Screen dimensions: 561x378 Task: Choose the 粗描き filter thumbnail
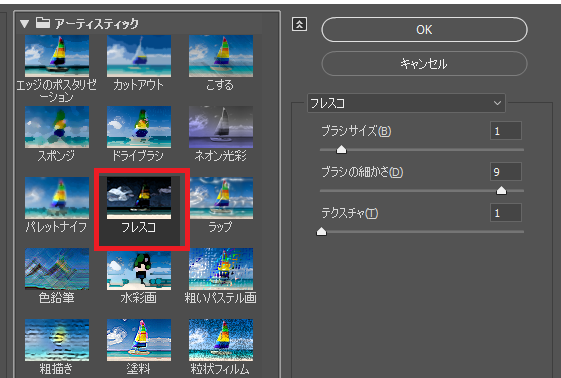tap(57, 340)
